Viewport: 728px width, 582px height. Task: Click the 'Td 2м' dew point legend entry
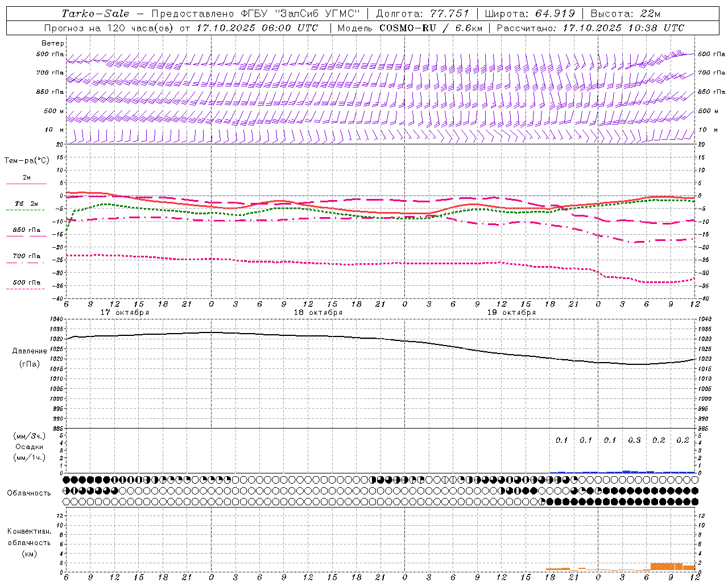27,203
